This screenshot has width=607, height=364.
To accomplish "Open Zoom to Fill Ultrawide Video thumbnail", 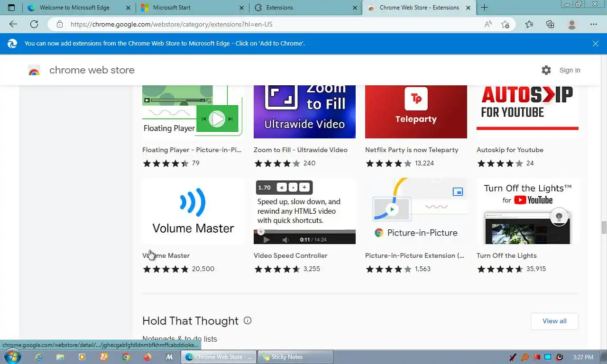I will (304, 112).
